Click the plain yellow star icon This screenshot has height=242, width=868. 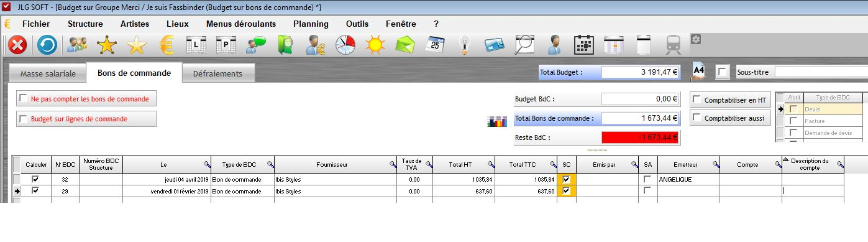click(136, 45)
